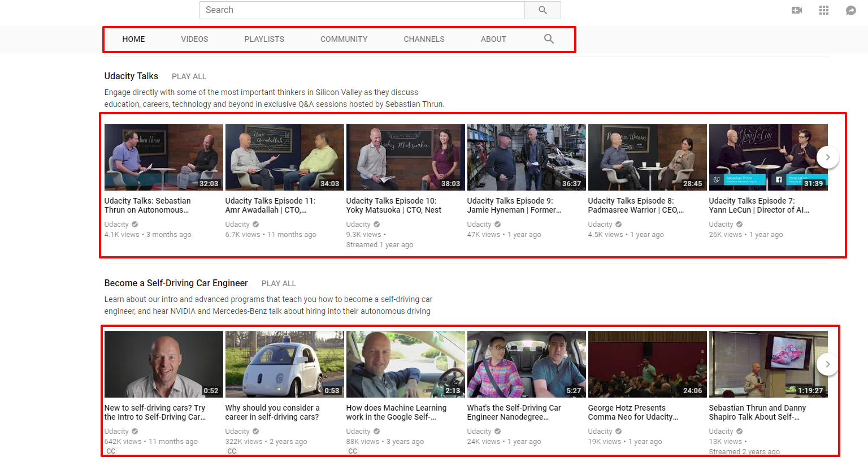
Task: Open the YouTube apps grid icon
Action: 824,10
